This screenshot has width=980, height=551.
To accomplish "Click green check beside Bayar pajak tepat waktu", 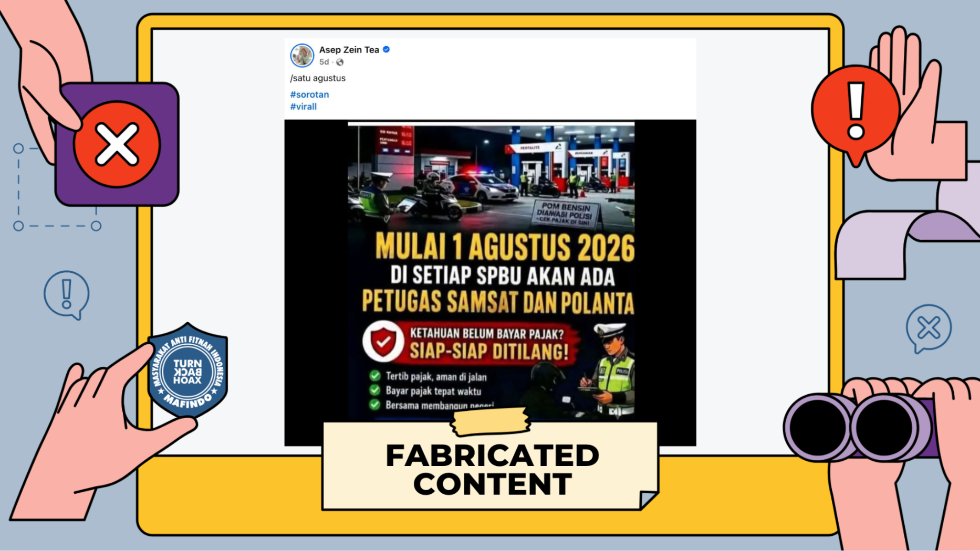I will coord(374,390).
